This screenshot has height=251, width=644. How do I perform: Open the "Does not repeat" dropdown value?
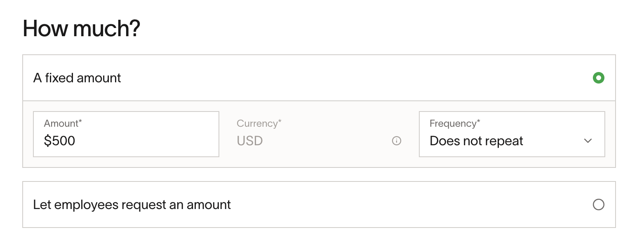click(476, 141)
